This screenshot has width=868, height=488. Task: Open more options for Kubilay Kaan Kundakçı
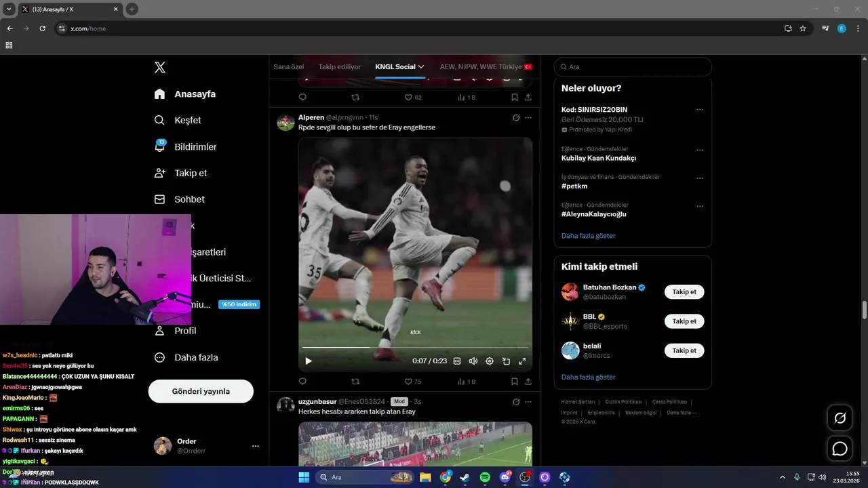click(x=700, y=150)
